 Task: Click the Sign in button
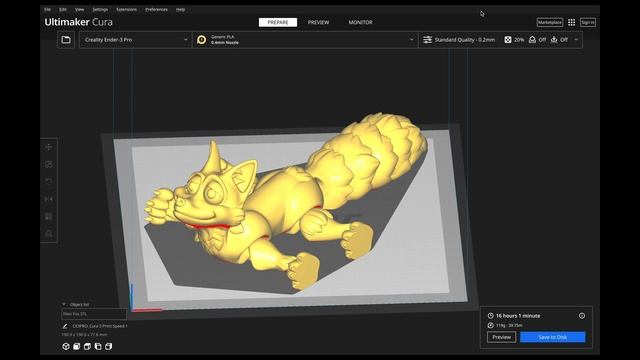tap(588, 22)
